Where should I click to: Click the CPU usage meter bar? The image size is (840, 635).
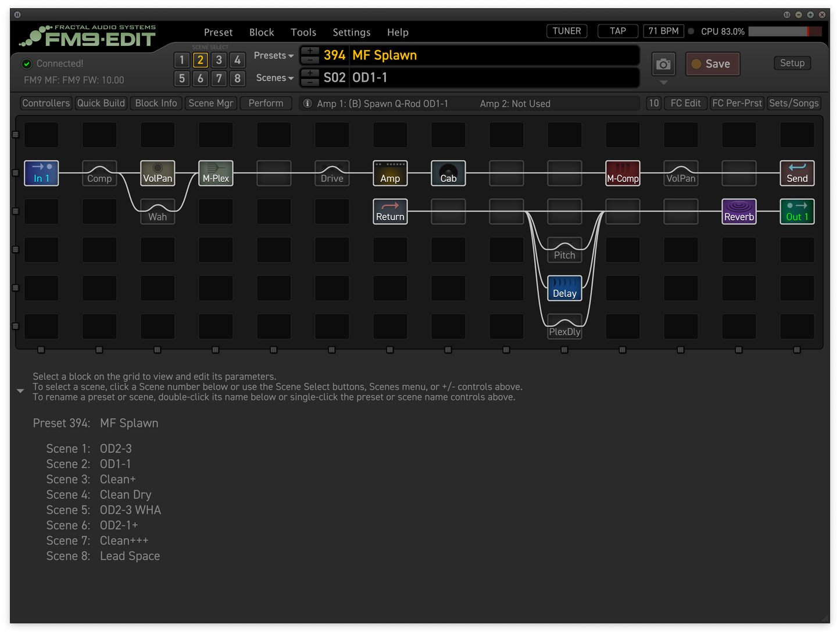[785, 31]
